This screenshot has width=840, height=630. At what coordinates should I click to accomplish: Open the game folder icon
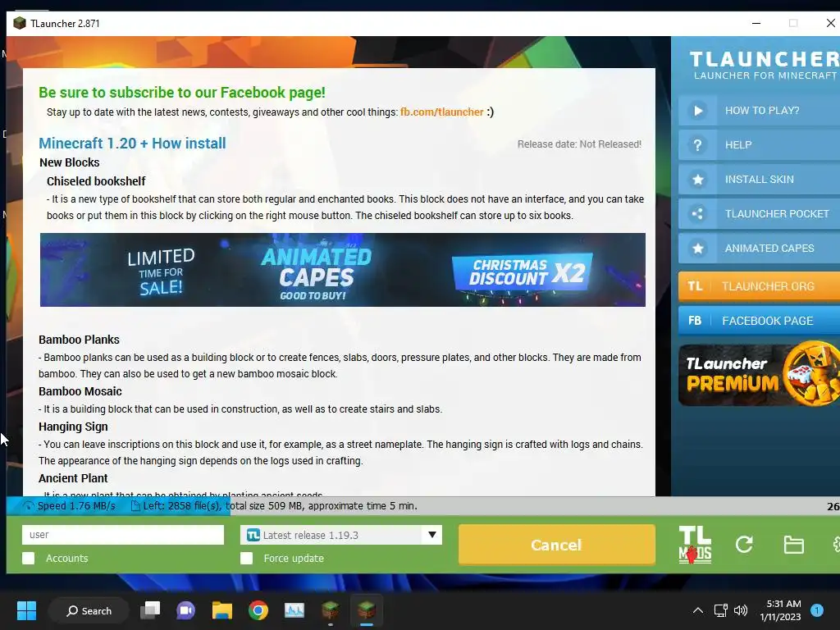pos(793,545)
